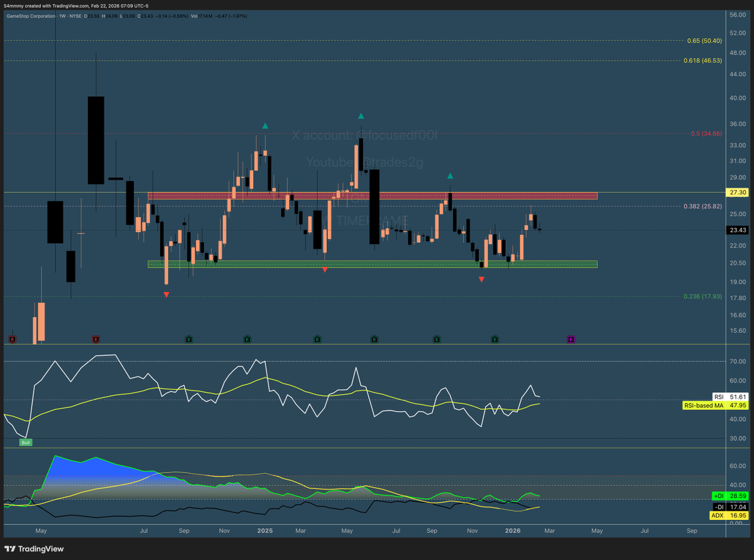Click the red down triangle below the August 2024 low

click(166, 294)
